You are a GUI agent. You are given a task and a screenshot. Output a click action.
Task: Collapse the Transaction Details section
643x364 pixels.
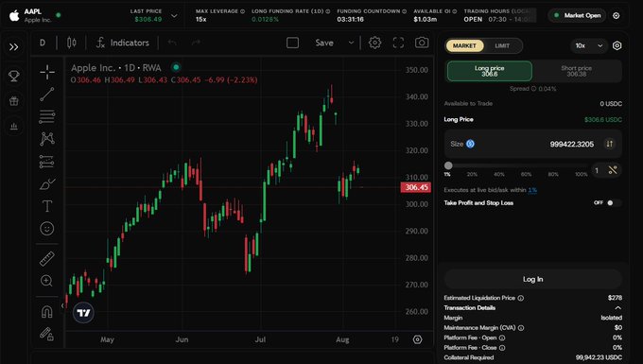[x=618, y=308]
